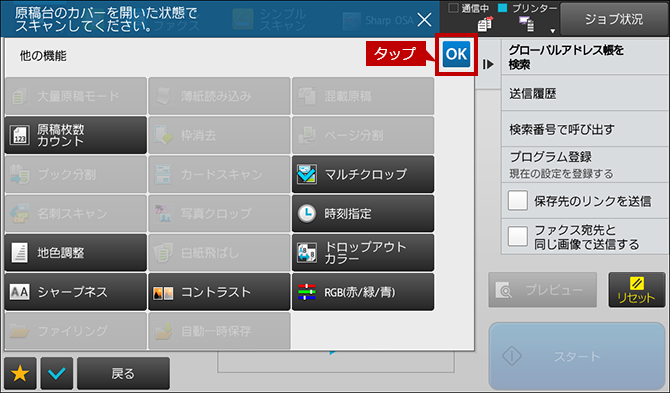Tap the greyed 大量原稿モード button
This screenshot has height=393, width=670.
(x=76, y=96)
